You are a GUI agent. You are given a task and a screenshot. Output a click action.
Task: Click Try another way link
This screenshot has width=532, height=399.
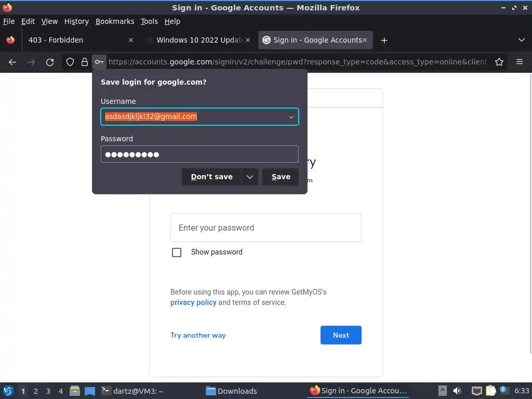(198, 335)
